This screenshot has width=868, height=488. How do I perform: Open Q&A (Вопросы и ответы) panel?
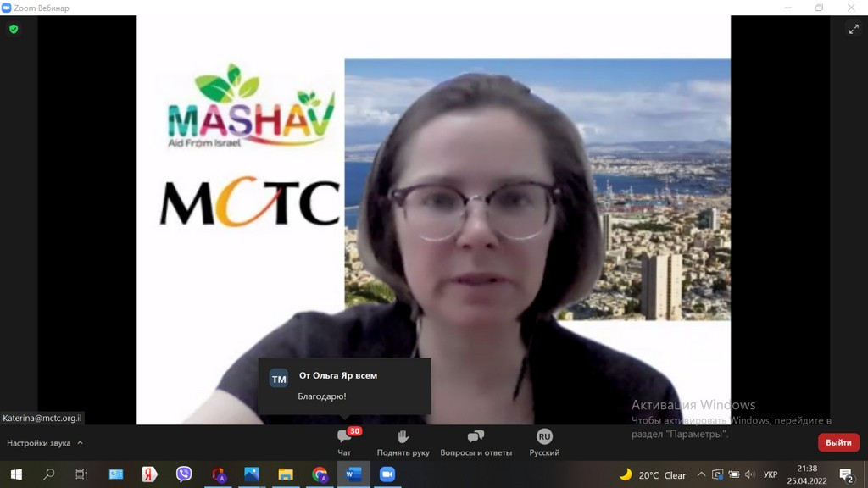(x=476, y=442)
